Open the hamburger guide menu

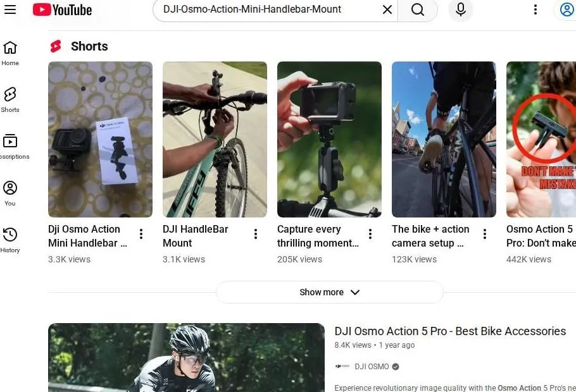coord(10,9)
